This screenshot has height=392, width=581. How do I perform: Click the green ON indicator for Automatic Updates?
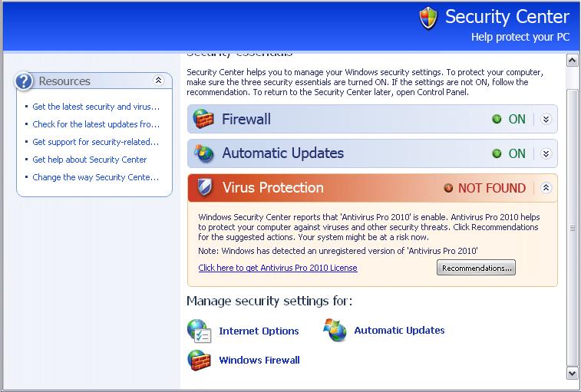pos(497,153)
